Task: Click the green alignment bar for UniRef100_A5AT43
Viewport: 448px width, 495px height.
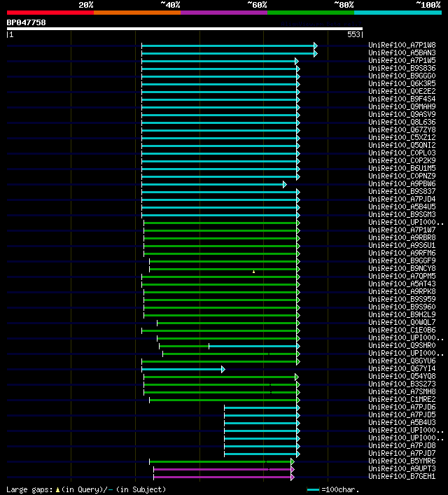Action: pyautogui.click(x=219, y=284)
